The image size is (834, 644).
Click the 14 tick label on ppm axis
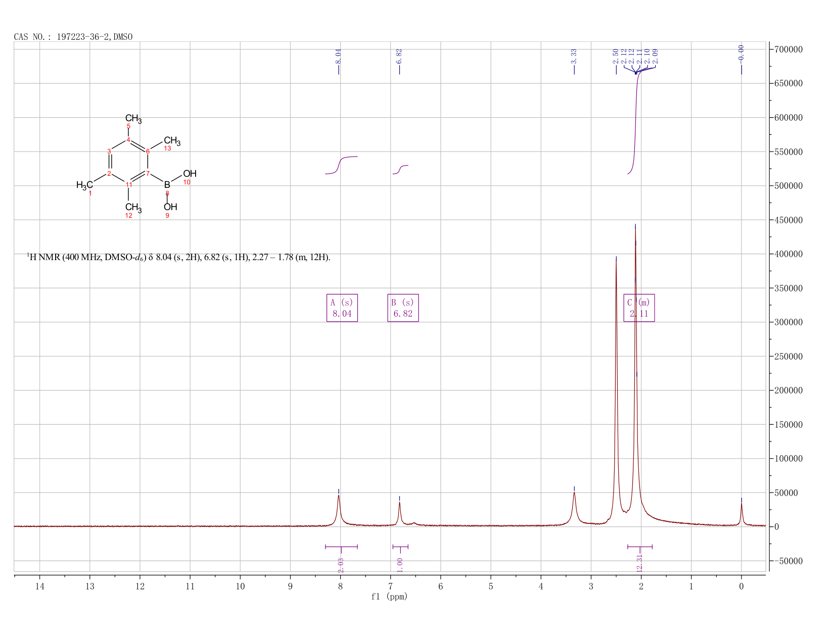(x=40, y=586)
